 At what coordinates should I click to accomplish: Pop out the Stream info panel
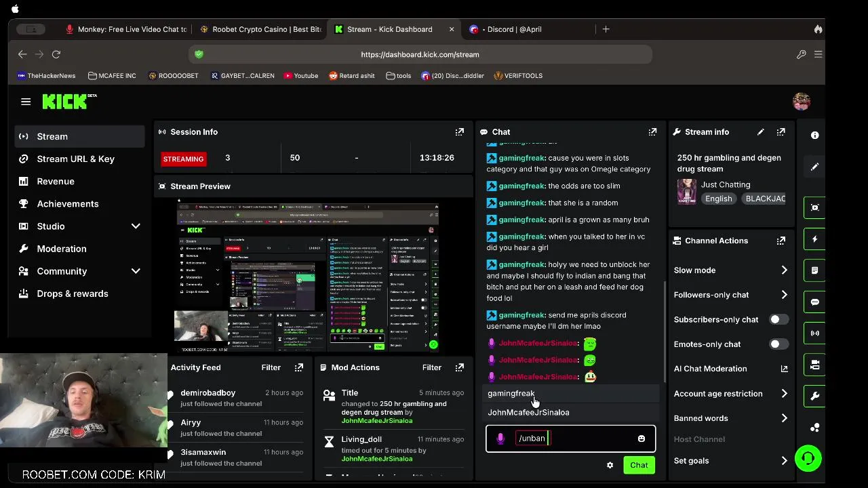click(781, 132)
